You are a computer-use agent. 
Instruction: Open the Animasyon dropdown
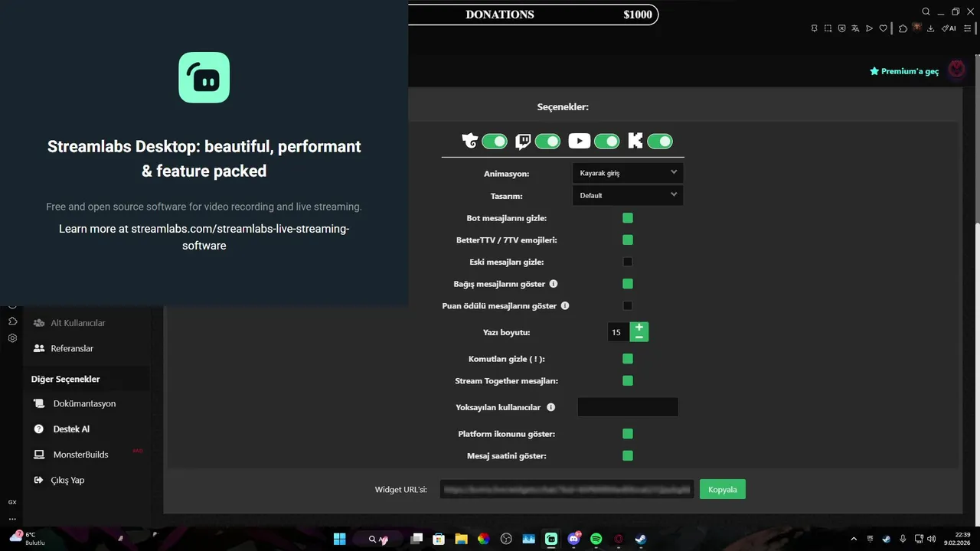pos(627,173)
